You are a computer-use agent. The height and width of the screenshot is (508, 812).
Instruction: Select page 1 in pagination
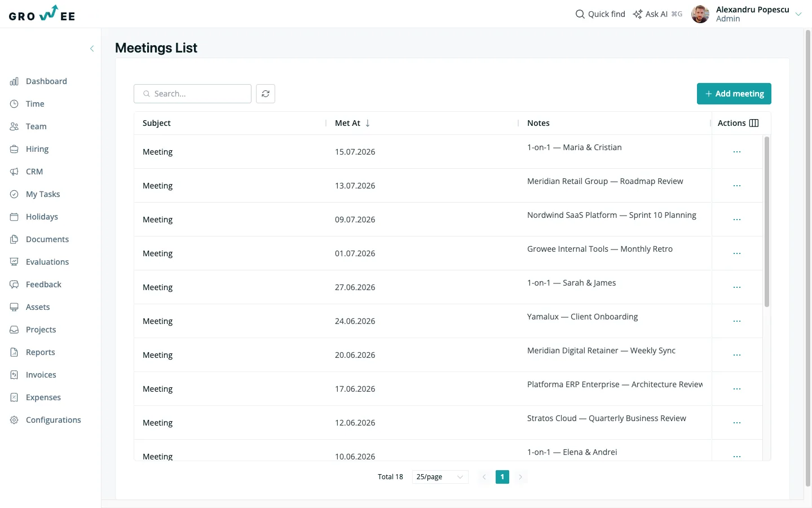tap(502, 477)
